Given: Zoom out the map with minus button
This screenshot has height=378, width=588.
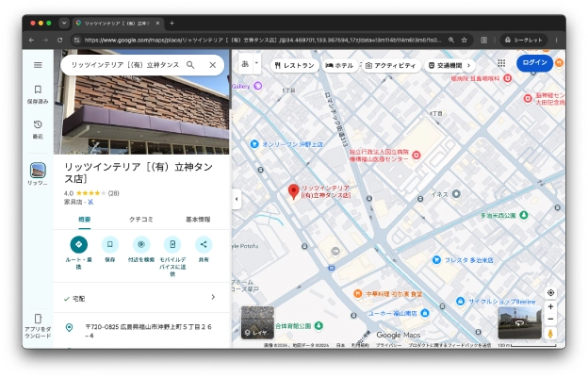Looking at the screenshot, I should (x=550, y=320).
